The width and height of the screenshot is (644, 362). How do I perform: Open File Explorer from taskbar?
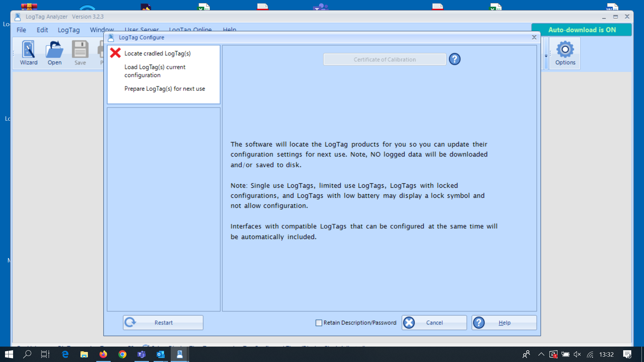click(x=84, y=354)
